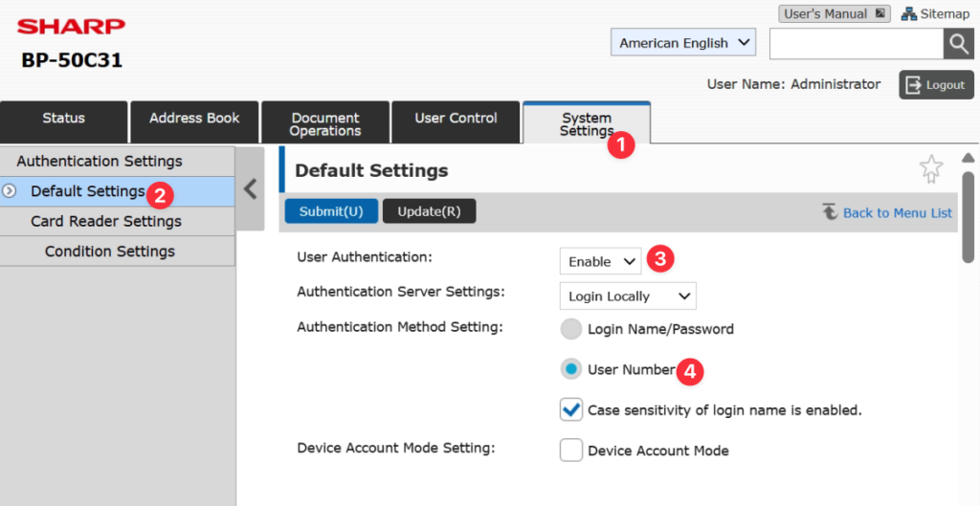This screenshot has height=506, width=980.
Task: Open the Sitemap link
Action: (x=935, y=13)
